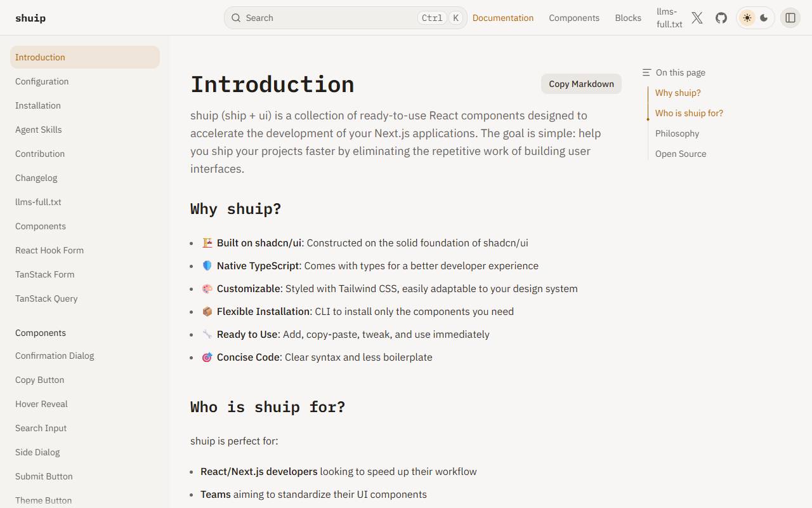Click the 'On this page' list icon
Image resolution: width=812 pixels, height=508 pixels.
click(646, 72)
